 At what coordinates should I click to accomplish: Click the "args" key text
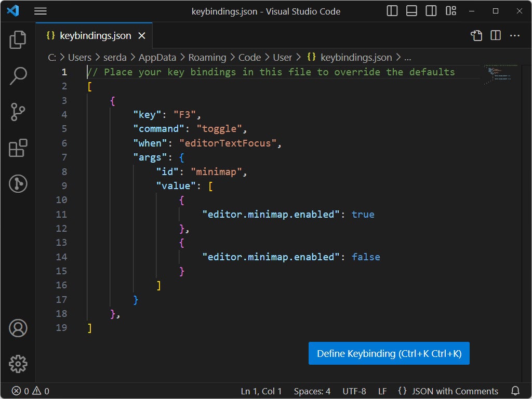point(150,157)
